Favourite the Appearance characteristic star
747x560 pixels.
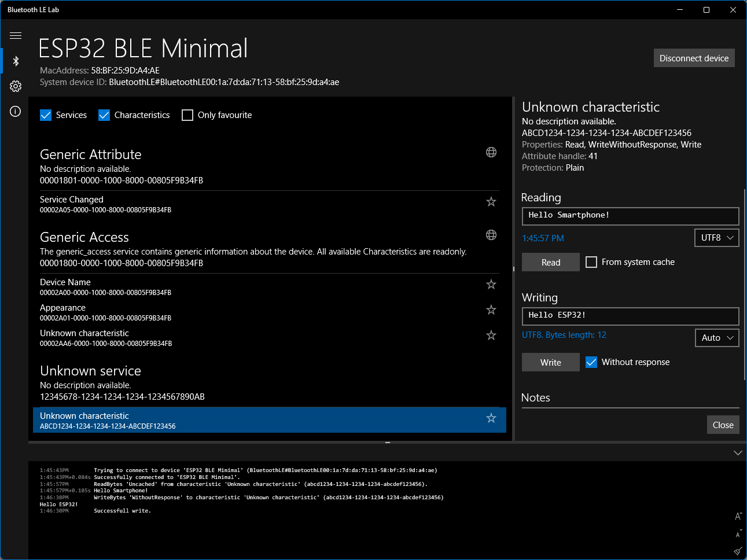(491, 310)
